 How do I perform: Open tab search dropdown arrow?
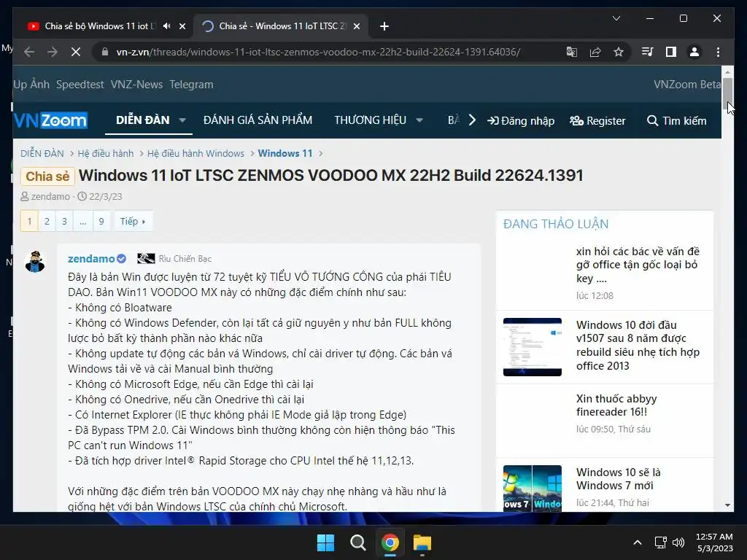616,18
